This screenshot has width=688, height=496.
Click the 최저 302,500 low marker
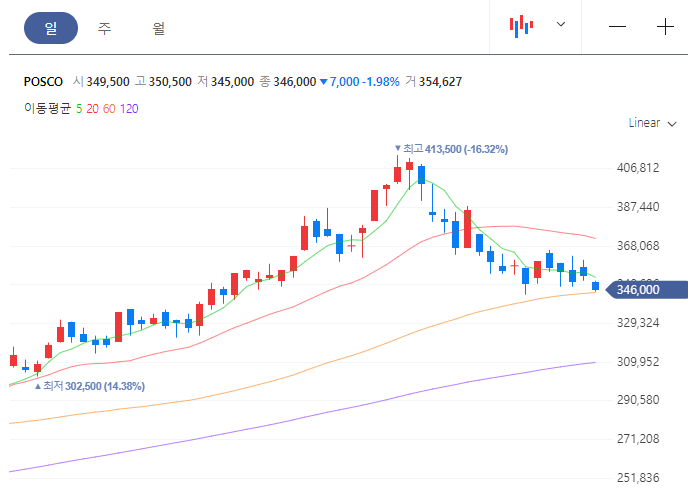90,386
